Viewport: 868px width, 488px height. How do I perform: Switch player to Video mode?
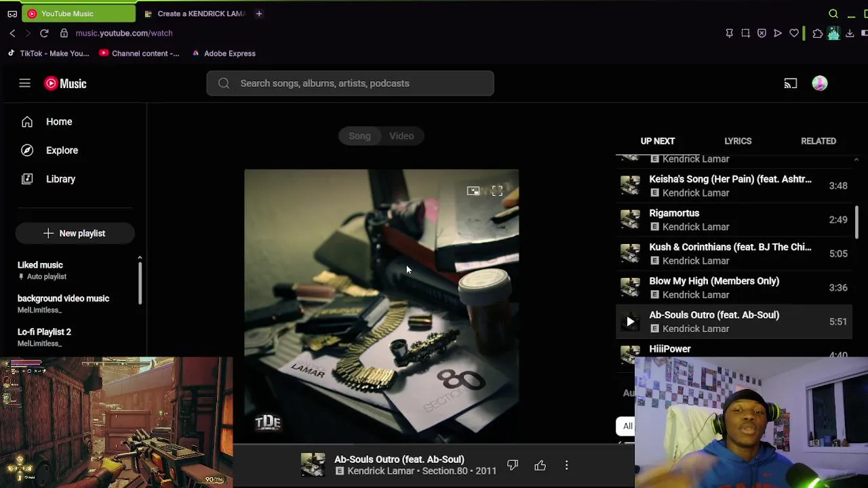pos(401,136)
